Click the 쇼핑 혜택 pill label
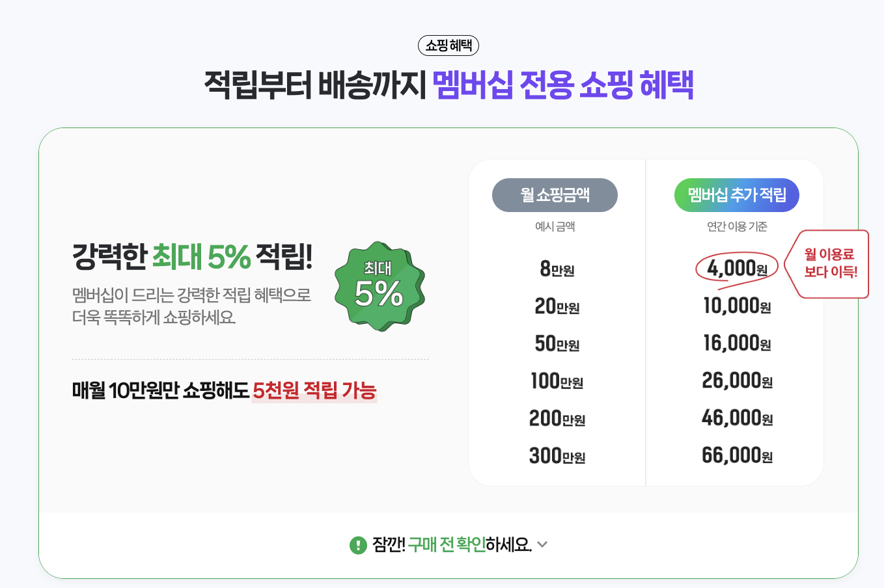 449,46
